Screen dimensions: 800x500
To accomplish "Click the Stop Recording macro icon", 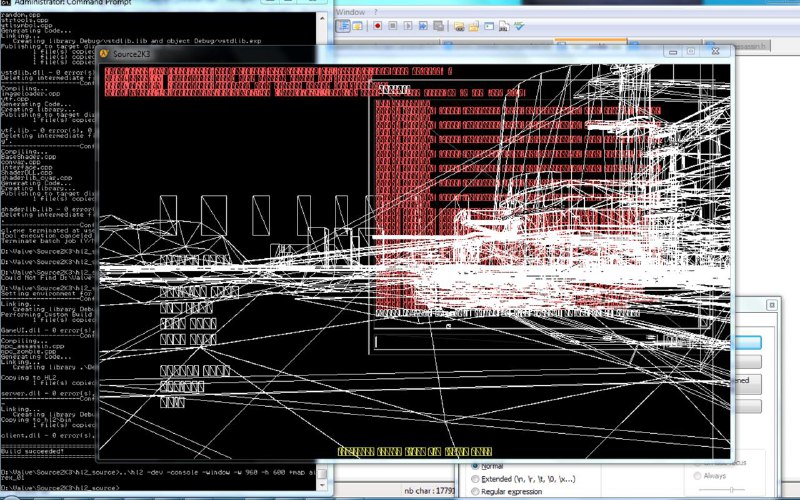I will (x=392, y=26).
